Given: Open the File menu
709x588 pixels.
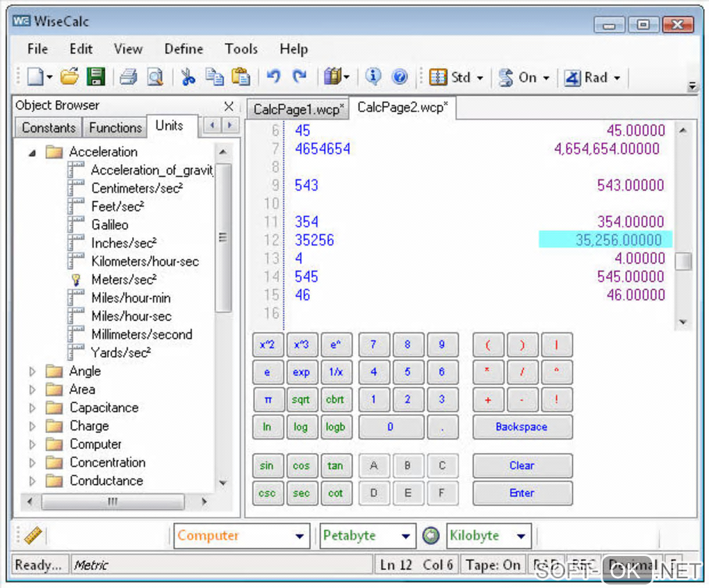Looking at the screenshot, I should point(38,49).
